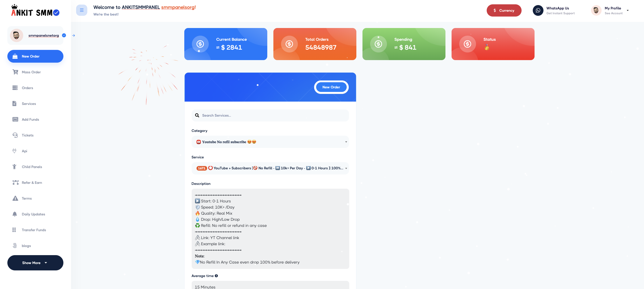Click the Average time info icon
644x289 pixels.
(216, 276)
